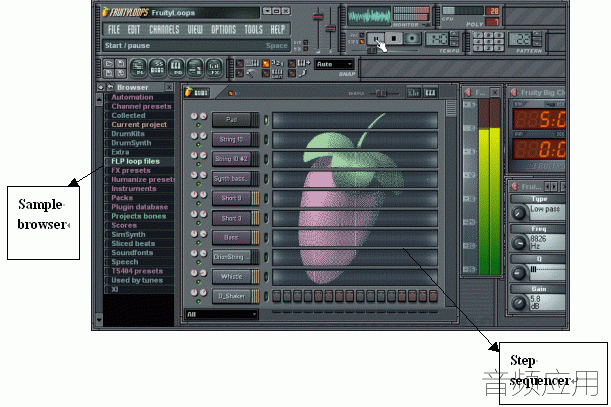Select the Whistle channel button
Viewport: 611px width, 407px height.
click(231, 277)
